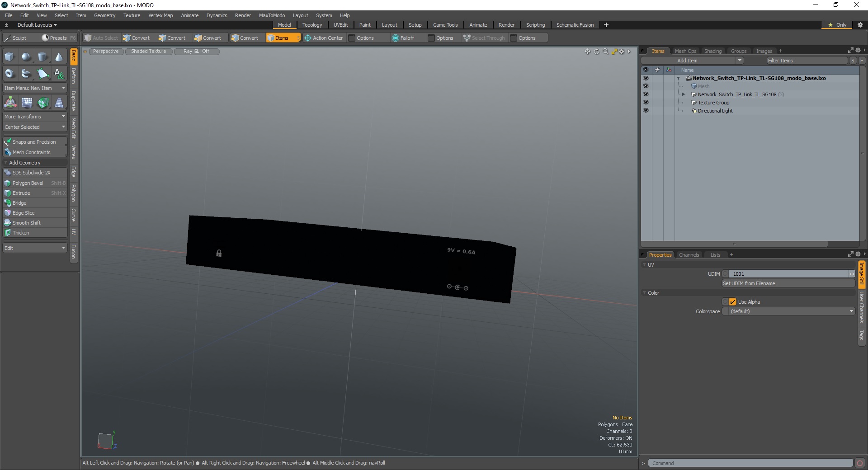Click the viewport zoom magnifier icon
This screenshot has height=470, width=868.
click(605, 52)
